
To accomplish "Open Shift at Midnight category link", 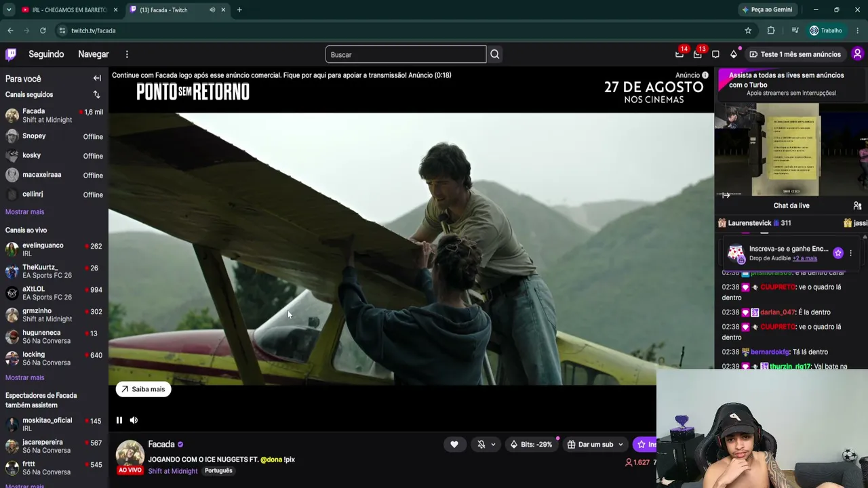I will pos(173,471).
